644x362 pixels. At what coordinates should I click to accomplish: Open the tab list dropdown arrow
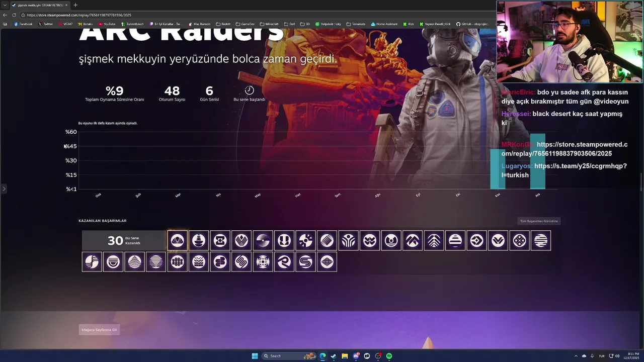5,5
